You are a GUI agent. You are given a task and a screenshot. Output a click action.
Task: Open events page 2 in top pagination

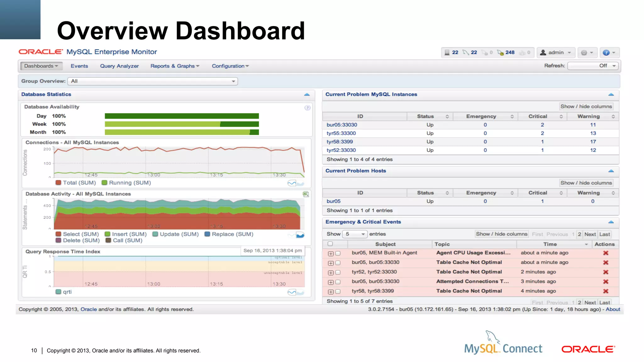click(x=579, y=234)
